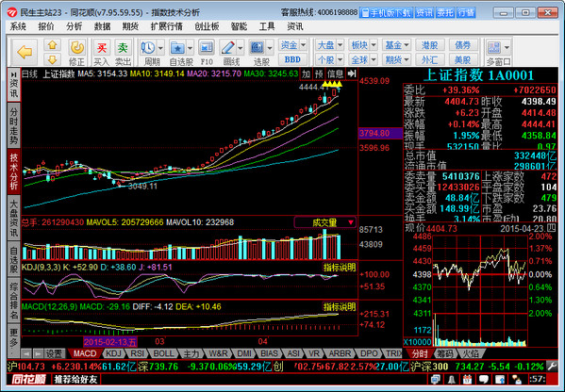
Task: Click the 债券 button
Action: click(x=463, y=45)
